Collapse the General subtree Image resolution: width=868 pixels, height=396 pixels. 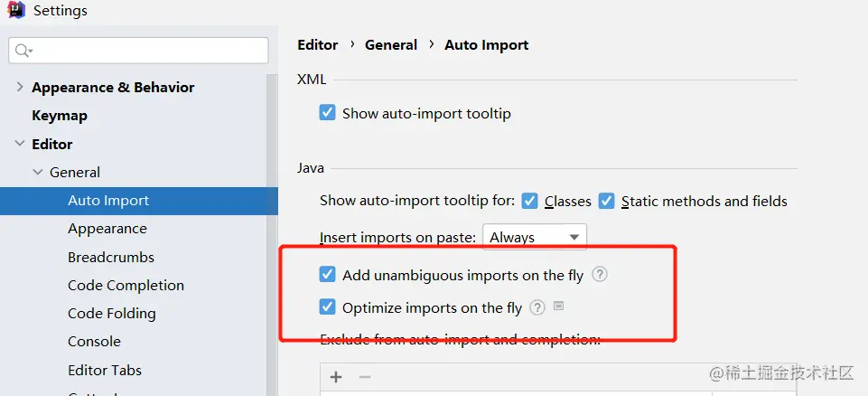click(x=38, y=172)
